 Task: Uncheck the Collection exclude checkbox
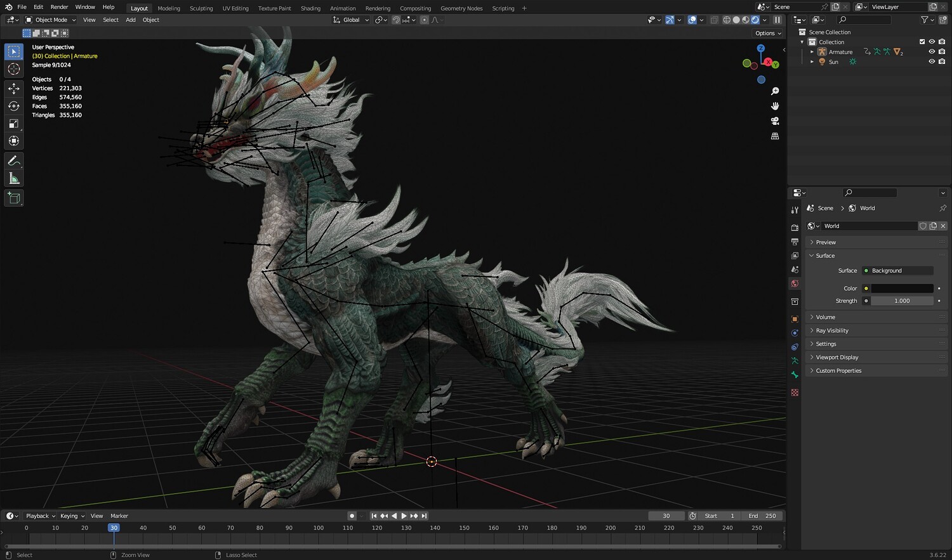922,42
